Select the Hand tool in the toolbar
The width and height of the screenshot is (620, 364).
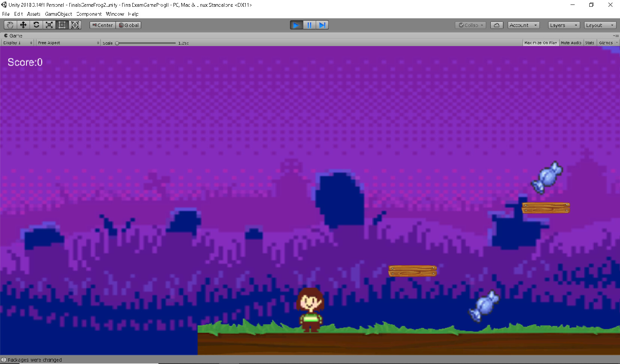click(10, 25)
